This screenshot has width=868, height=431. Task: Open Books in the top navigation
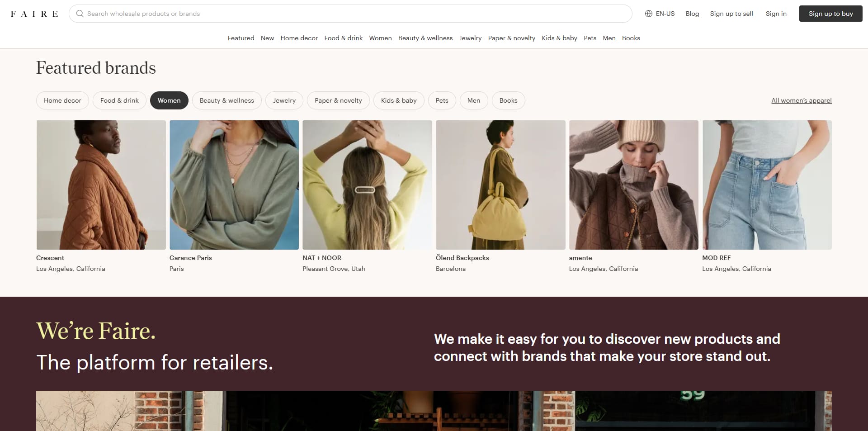click(x=631, y=38)
